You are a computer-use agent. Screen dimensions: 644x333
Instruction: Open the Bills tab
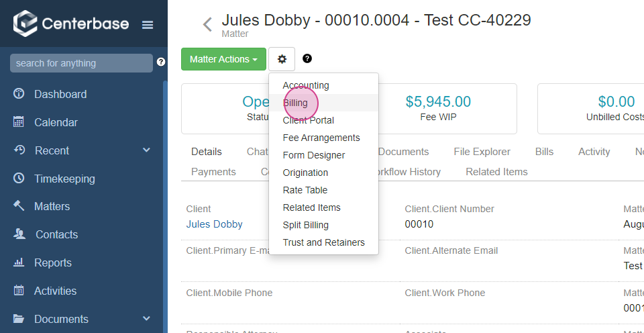(x=545, y=152)
